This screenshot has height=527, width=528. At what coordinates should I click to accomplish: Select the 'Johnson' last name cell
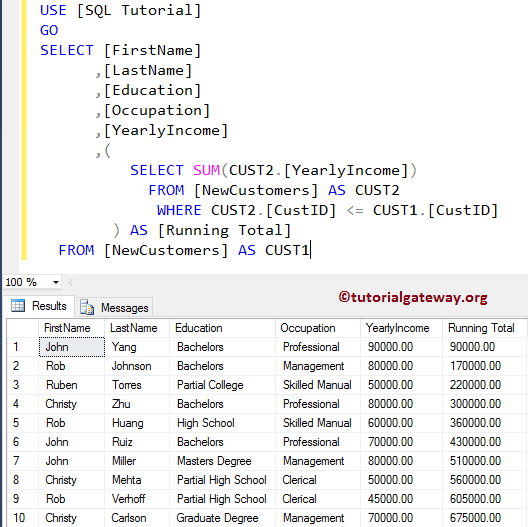[x=137, y=366]
